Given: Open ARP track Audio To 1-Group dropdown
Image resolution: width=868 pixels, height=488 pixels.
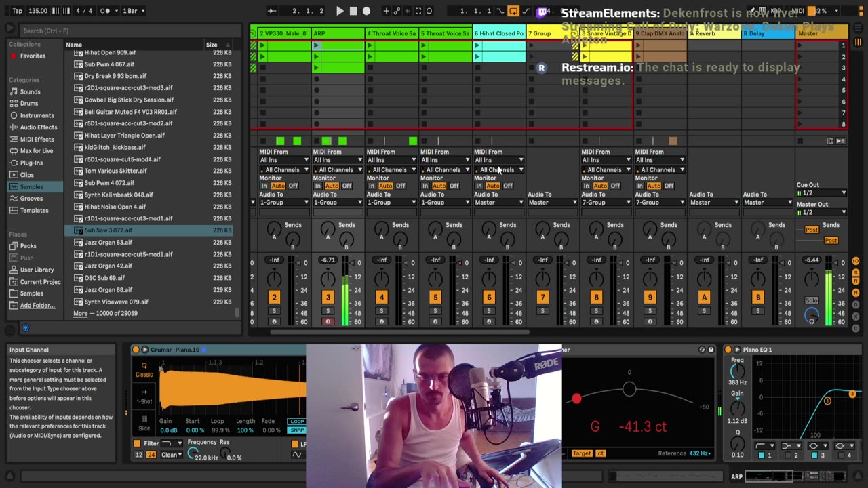Looking at the screenshot, I should point(338,202).
